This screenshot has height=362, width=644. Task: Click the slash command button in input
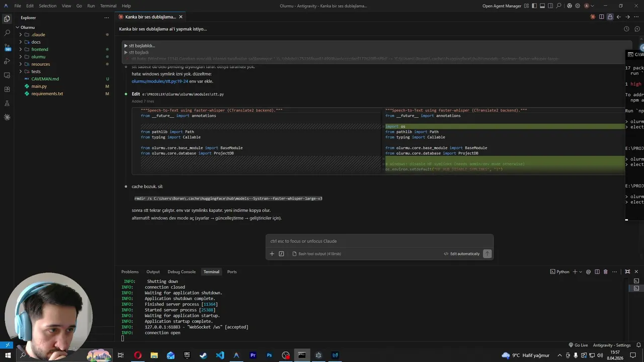tap(281, 254)
